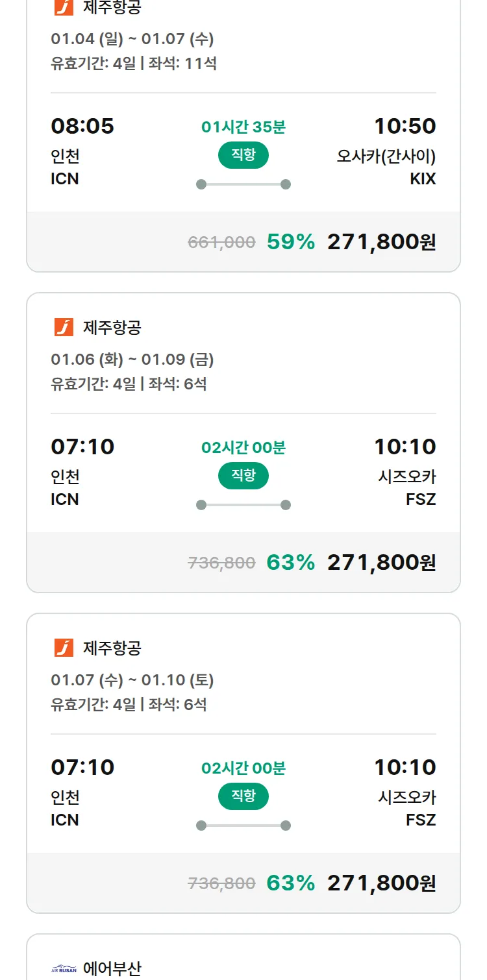Open the 에어부산 airline name
Screen dimensions: 487x980
click(x=112, y=970)
